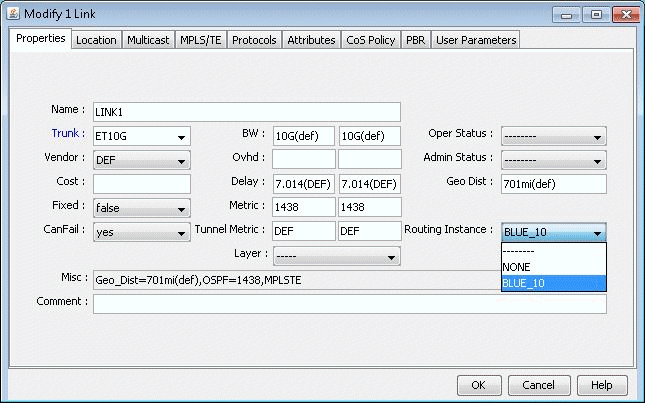
Task: Click the first Delay 7.014(DEF) field
Action: pos(304,184)
